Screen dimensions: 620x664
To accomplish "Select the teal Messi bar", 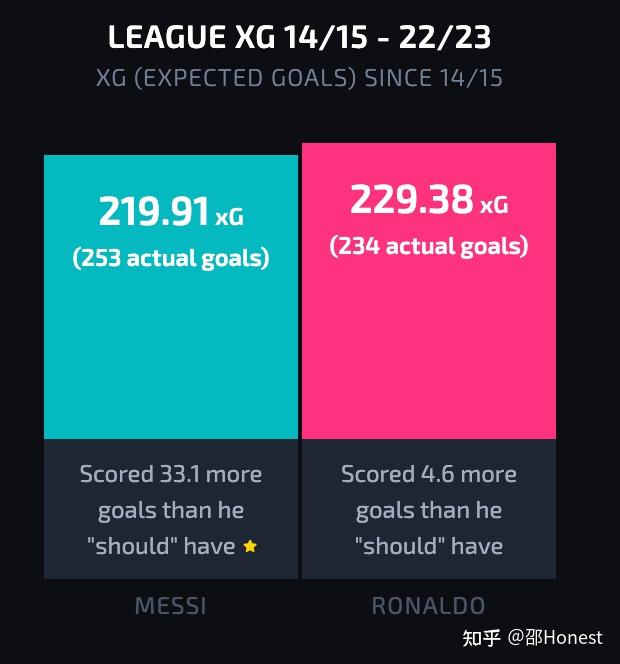I will pos(171,297).
